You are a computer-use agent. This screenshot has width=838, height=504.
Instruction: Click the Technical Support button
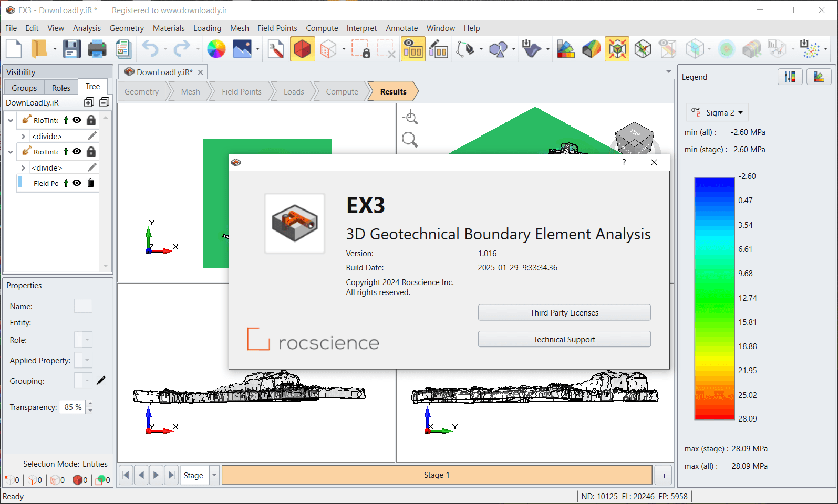point(564,340)
